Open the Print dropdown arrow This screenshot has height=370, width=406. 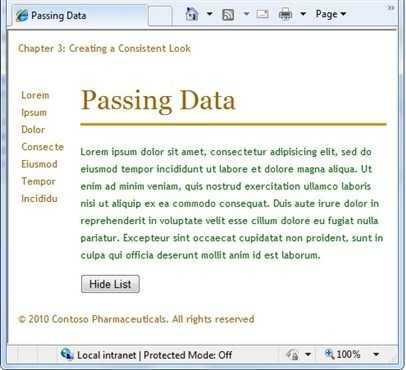coord(303,14)
